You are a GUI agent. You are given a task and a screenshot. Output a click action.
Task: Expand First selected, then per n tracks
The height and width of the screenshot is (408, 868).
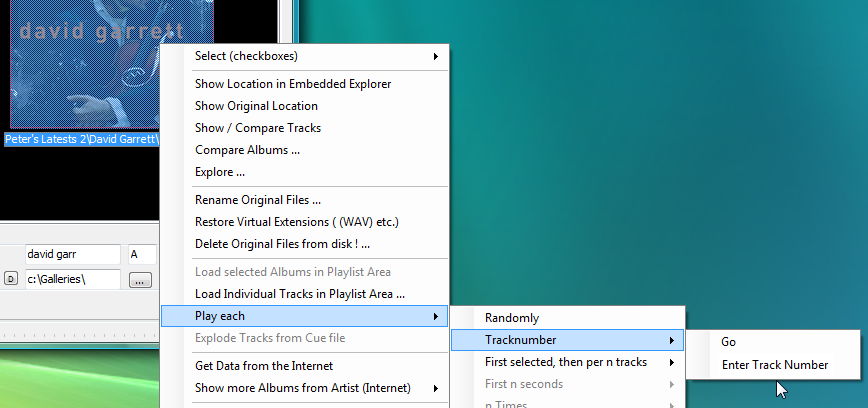(x=567, y=362)
